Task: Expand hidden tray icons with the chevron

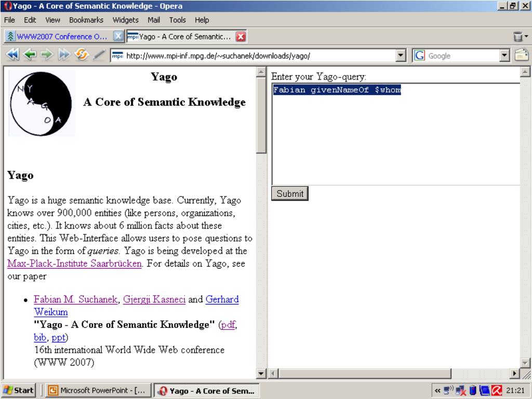Action: click(x=437, y=391)
